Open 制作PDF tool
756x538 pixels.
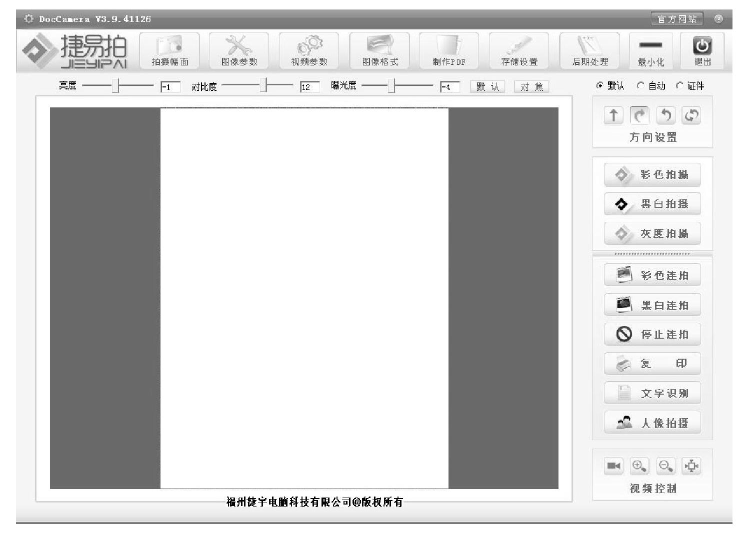[x=449, y=50]
